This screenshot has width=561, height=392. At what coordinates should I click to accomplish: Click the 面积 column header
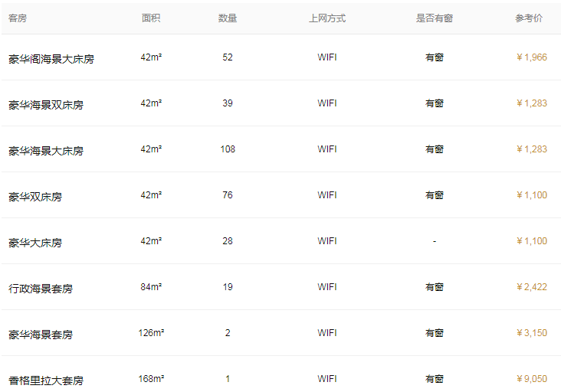point(151,18)
